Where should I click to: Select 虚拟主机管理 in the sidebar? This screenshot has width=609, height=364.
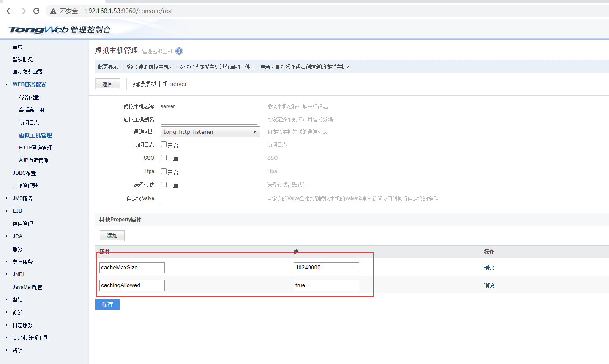point(35,135)
